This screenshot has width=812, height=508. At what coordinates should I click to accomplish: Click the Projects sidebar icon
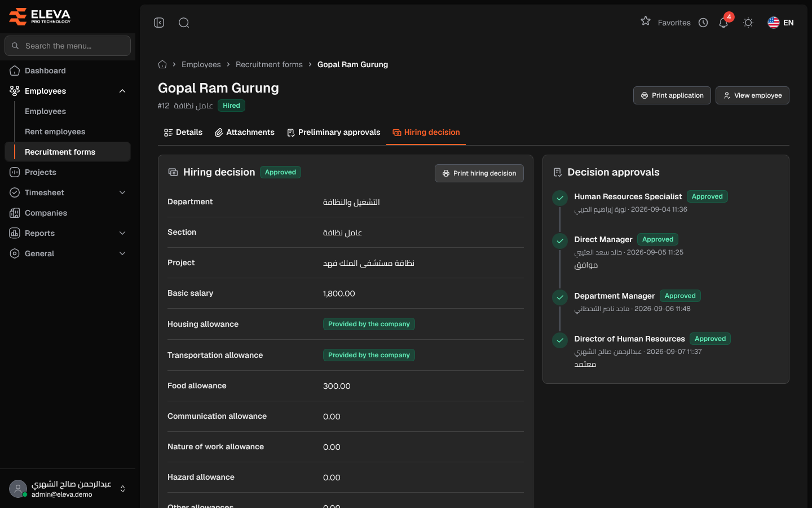tap(15, 172)
